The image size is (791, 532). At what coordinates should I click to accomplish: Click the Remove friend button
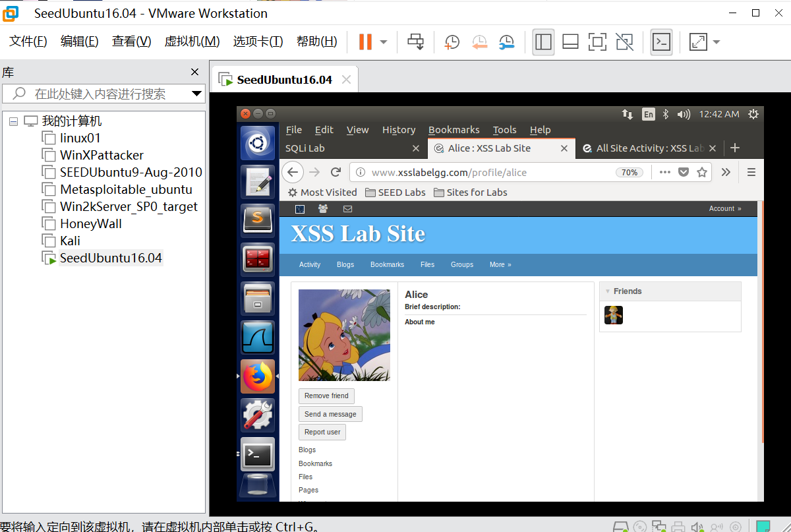pos(326,396)
